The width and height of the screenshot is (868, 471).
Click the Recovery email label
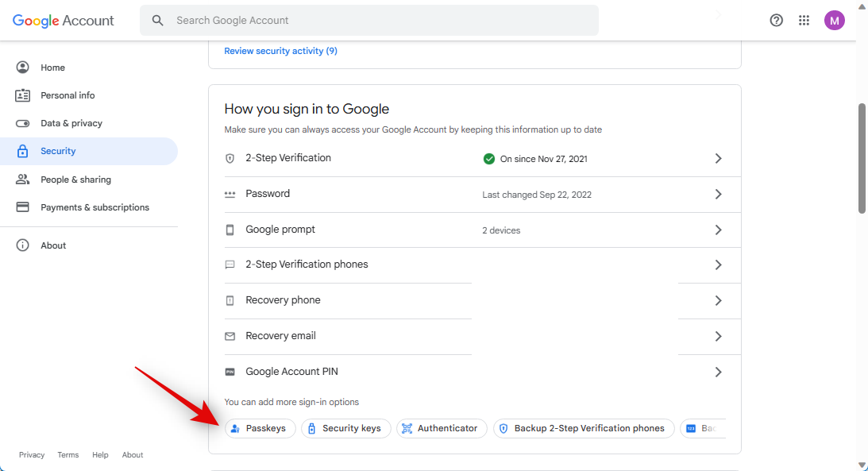(280, 335)
